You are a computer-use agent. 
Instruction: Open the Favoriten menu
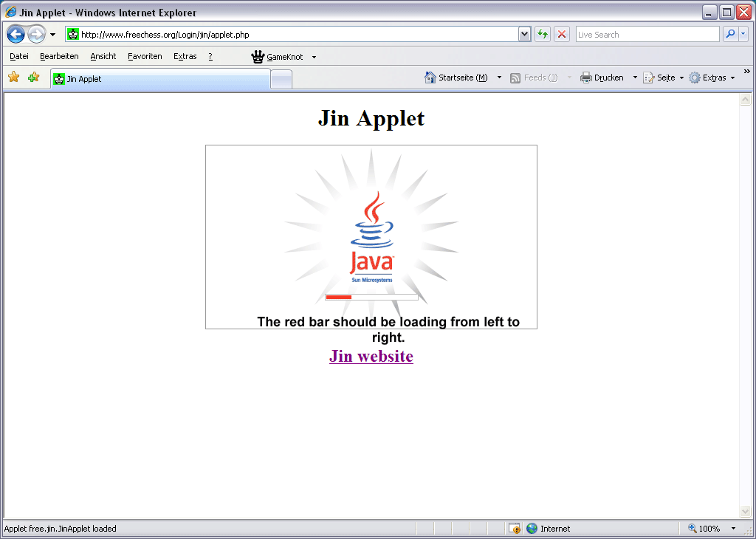[145, 56]
